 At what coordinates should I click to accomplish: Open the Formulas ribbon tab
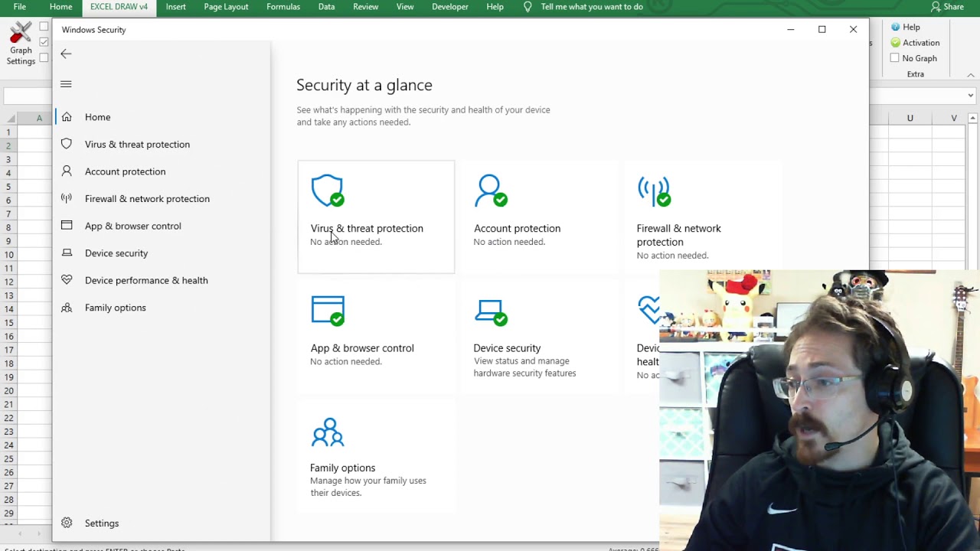[283, 7]
